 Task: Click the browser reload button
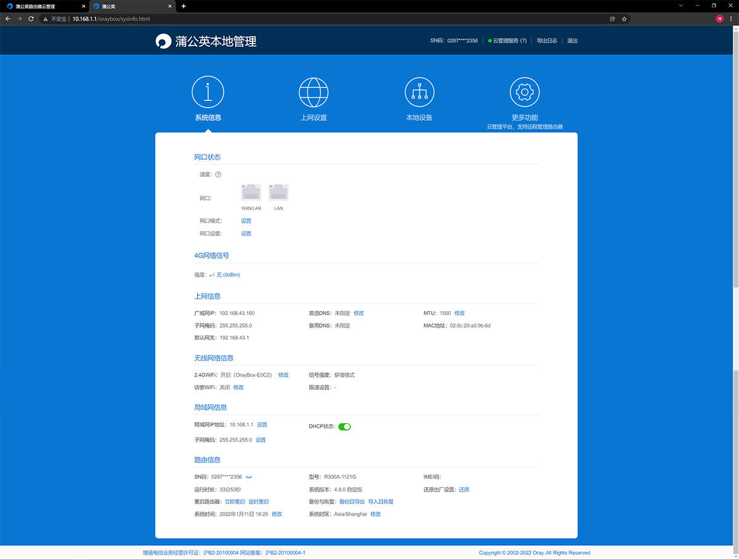(x=31, y=19)
